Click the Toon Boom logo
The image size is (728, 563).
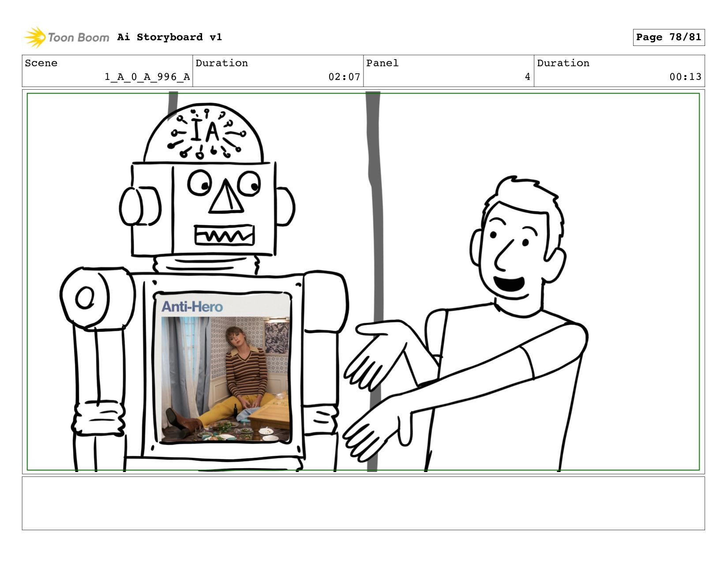pos(66,37)
